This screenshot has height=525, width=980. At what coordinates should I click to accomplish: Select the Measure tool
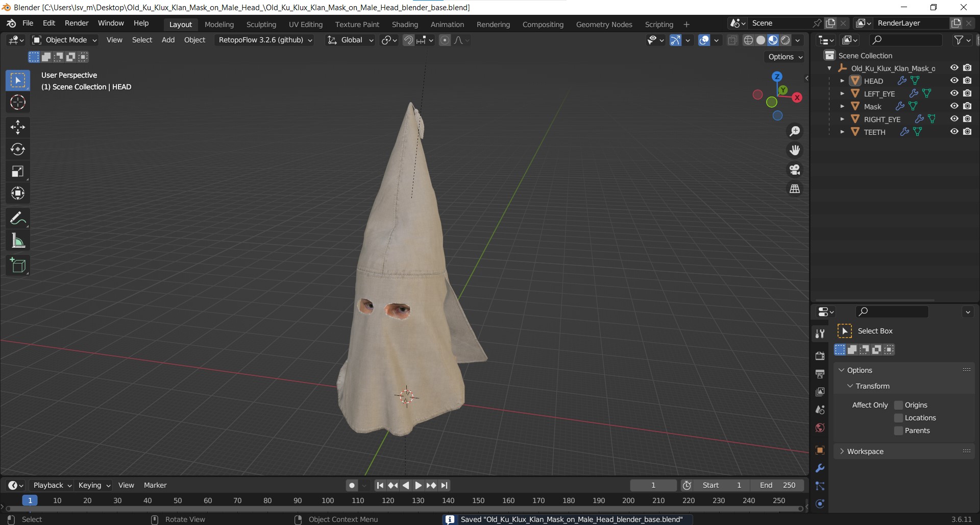(x=18, y=241)
